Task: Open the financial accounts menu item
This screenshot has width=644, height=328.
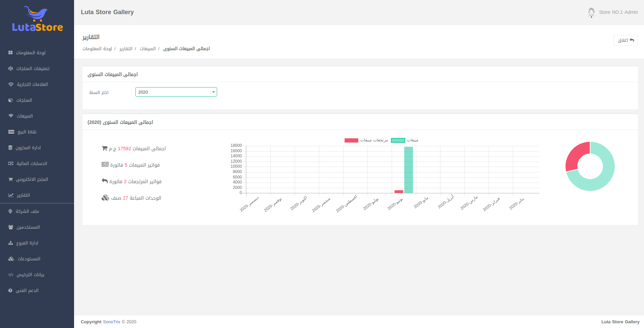Action: click(32, 163)
